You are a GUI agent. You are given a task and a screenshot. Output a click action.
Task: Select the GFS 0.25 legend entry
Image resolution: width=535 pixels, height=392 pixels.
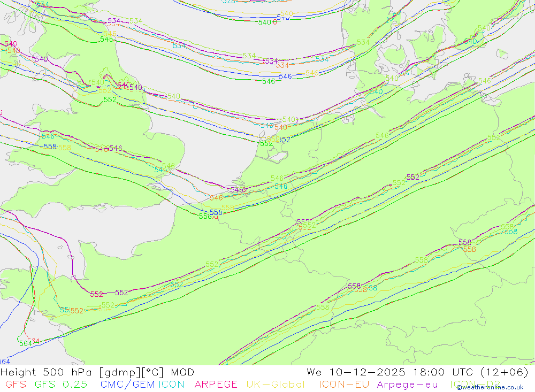pyautogui.click(x=61, y=384)
